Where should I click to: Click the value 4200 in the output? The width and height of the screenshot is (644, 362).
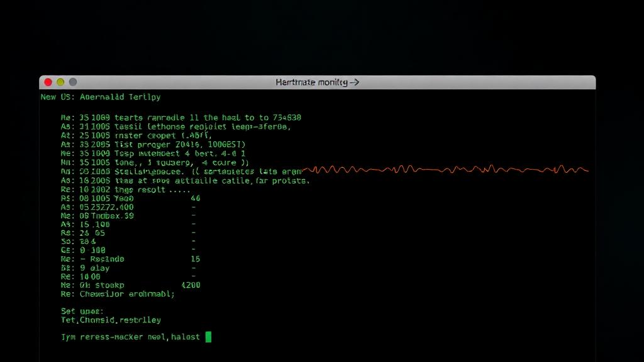(191, 285)
